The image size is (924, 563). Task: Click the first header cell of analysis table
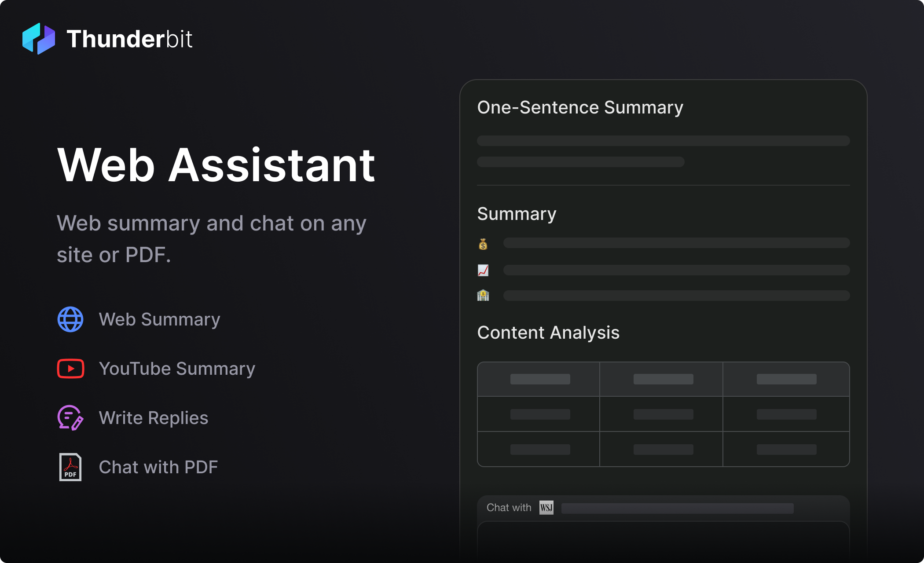(539, 379)
